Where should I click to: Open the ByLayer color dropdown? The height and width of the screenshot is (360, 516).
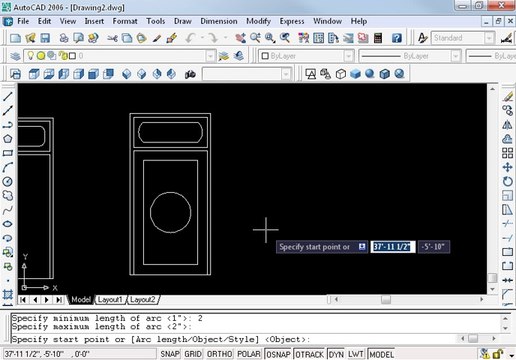pos(348,56)
